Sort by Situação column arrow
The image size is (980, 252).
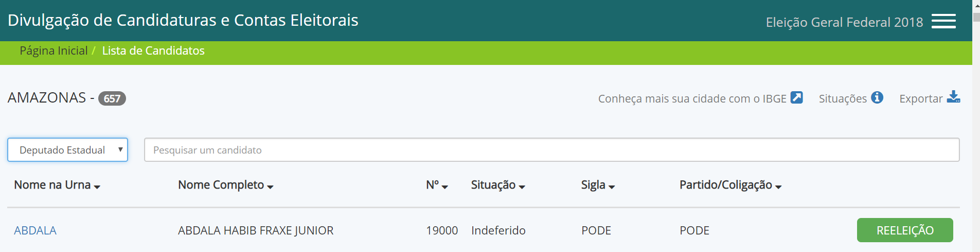click(522, 187)
